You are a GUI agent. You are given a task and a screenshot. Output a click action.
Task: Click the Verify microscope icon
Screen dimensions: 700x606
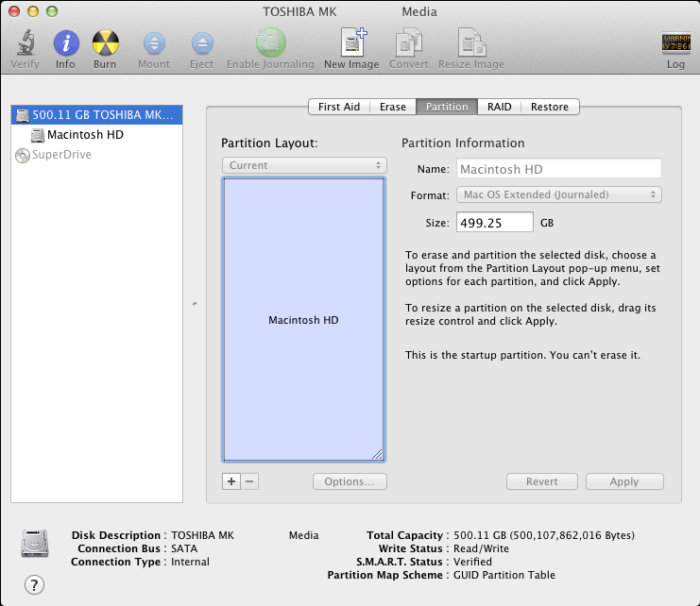pos(26,42)
